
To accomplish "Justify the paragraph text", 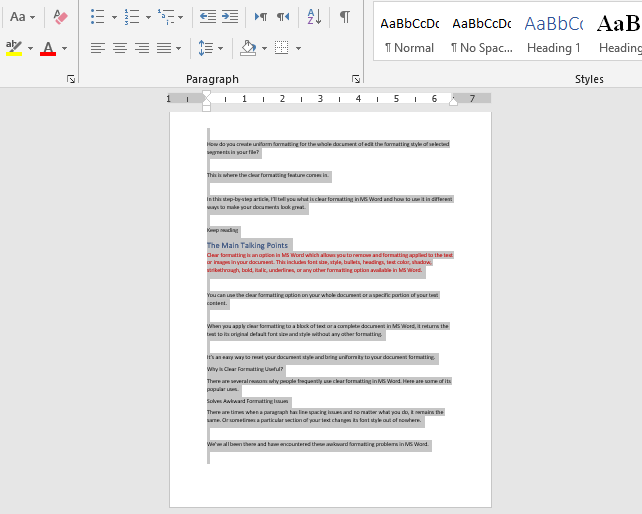I will [164, 48].
